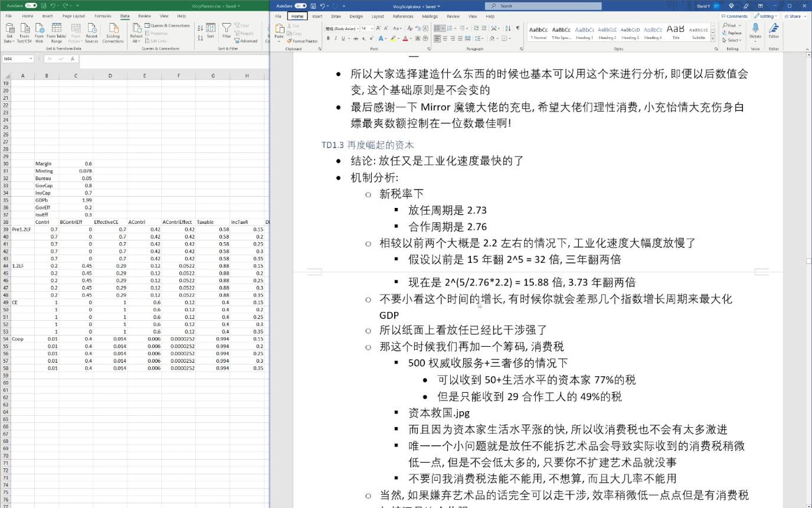
Task: Toggle Subscript in Word
Action: pyautogui.click(x=364, y=38)
